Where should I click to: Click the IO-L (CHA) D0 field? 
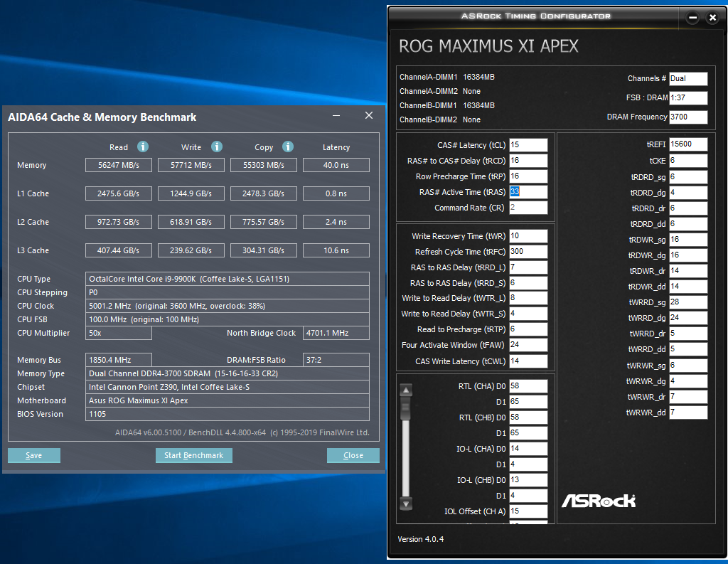[x=528, y=449]
